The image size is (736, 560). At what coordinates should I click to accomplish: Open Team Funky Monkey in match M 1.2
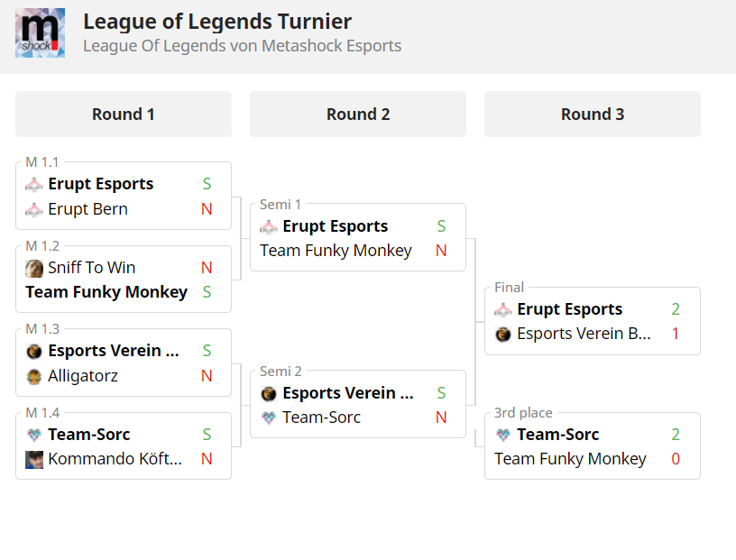(106, 292)
